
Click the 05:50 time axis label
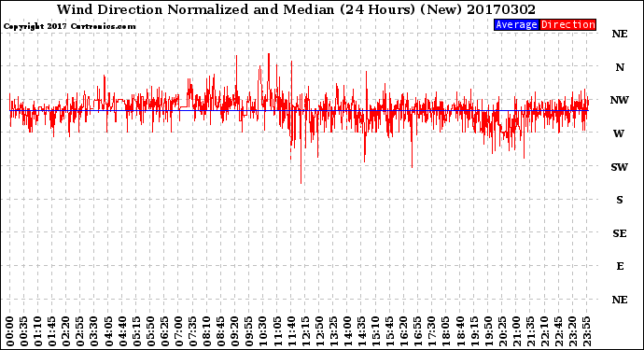click(150, 331)
